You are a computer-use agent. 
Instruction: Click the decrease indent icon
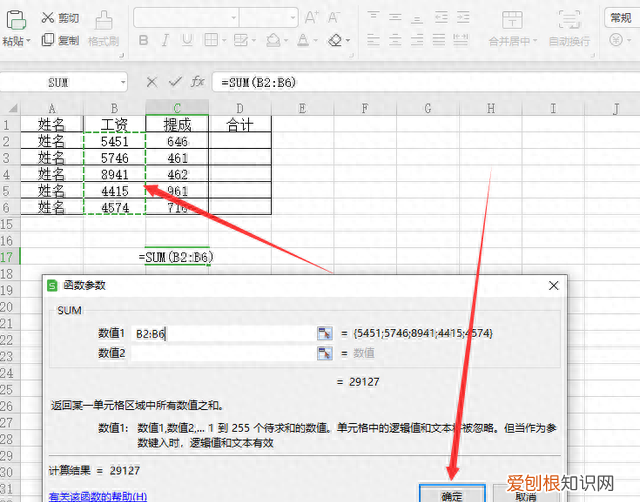[x=441, y=17]
